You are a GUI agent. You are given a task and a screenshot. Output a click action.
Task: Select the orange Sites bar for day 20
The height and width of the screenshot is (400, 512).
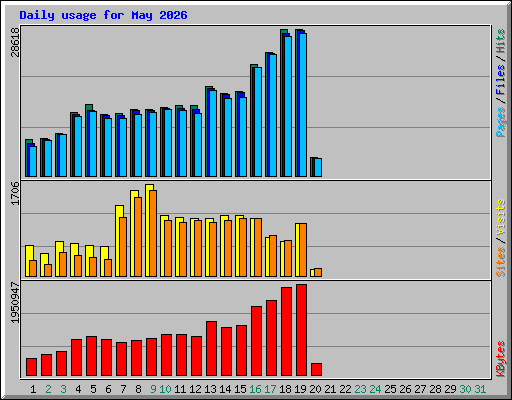[318, 273]
